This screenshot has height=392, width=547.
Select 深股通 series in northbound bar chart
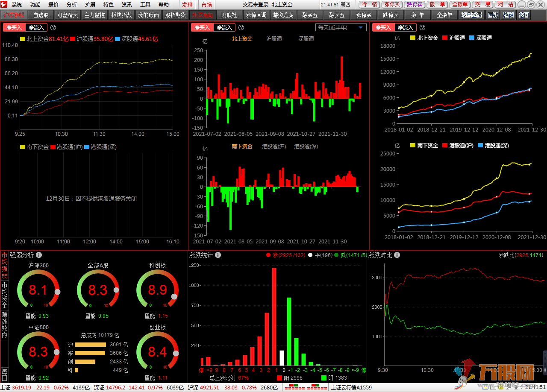[306, 38]
